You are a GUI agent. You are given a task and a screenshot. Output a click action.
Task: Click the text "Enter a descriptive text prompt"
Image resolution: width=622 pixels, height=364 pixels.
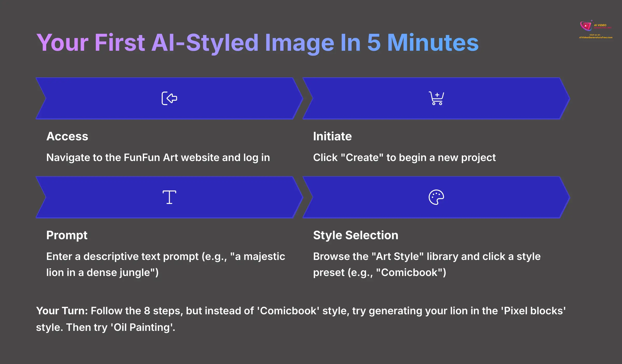point(123,257)
